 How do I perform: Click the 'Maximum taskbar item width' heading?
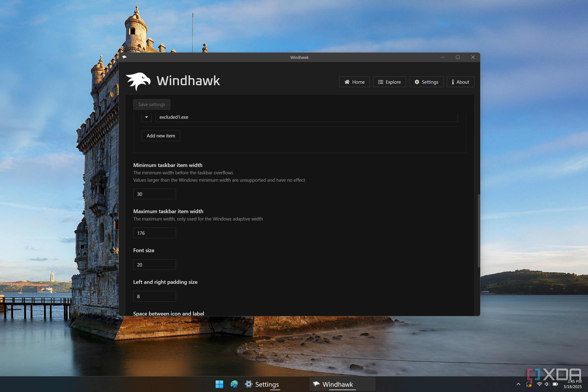pos(168,211)
